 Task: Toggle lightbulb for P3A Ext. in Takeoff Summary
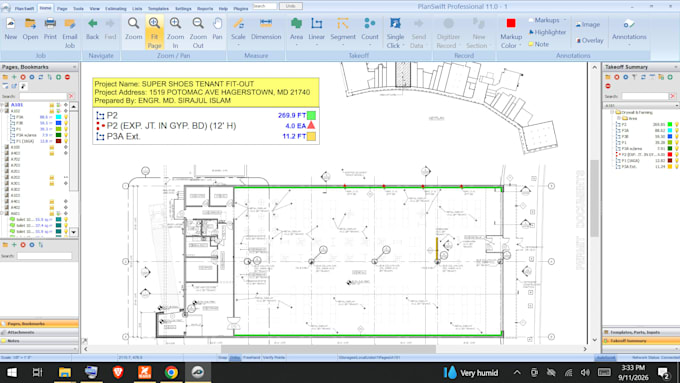tap(677, 167)
